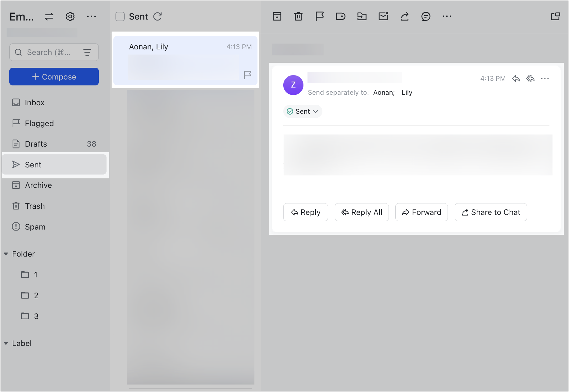
Task: Open email settings via the gear icon
Action: click(70, 16)
